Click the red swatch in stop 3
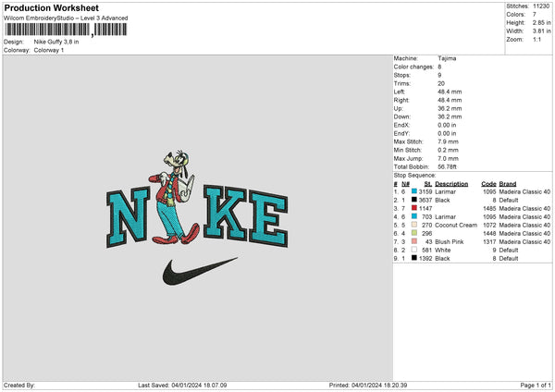The width and height of the screenshot is (555, 392). pyautogui.click(x=414, y=208)
